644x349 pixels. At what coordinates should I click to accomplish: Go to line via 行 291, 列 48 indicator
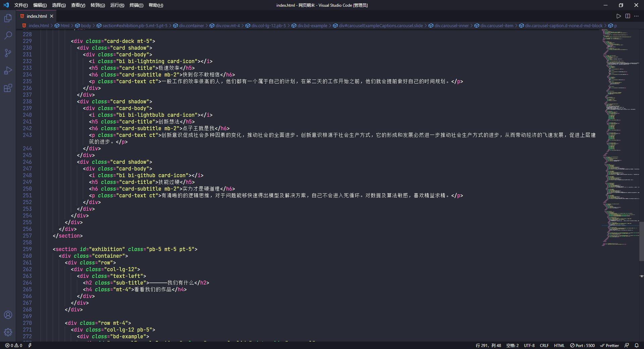pyautogui.click(x=488, y=345)
